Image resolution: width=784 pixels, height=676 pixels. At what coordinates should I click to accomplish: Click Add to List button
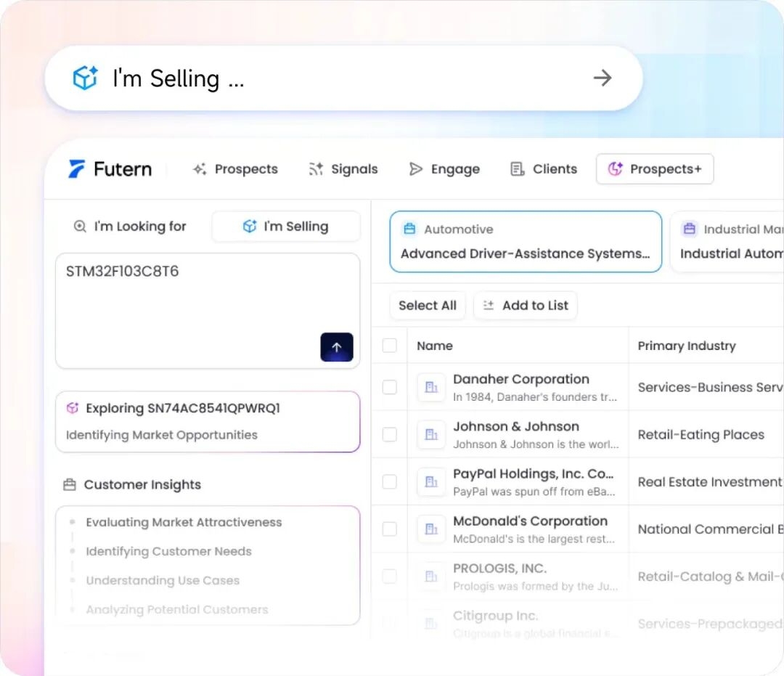click(526, 306)
